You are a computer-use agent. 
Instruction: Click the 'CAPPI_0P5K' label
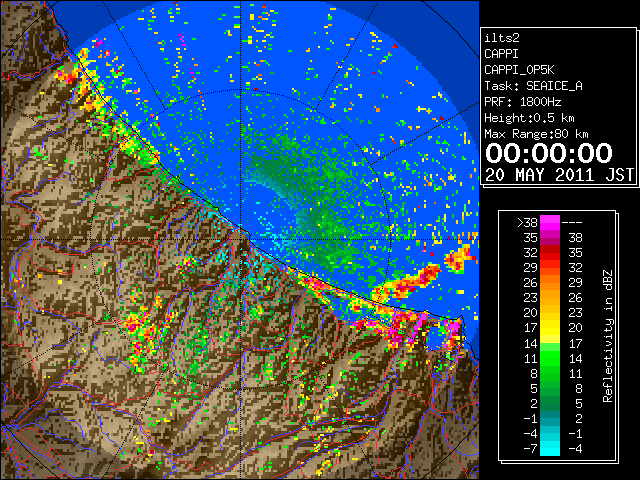click(519, 70)
